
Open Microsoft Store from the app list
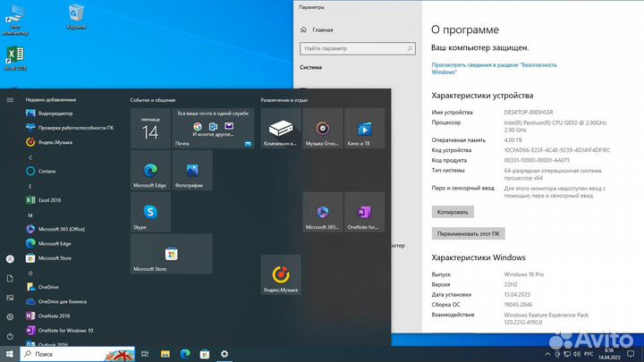pyautogui.click(x=49, y=258)
